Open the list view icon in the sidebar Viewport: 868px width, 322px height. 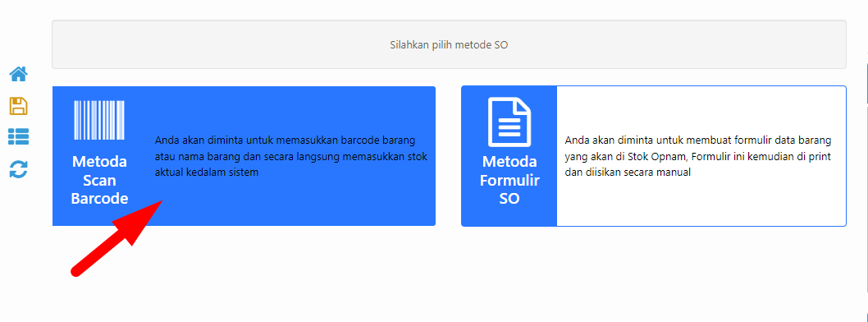point(18,136)
